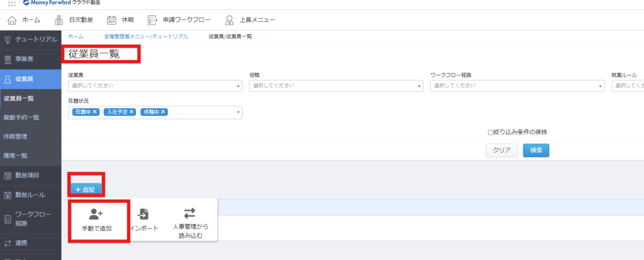Go to 休職管理 in the sidebar

(x=16, y=136)
